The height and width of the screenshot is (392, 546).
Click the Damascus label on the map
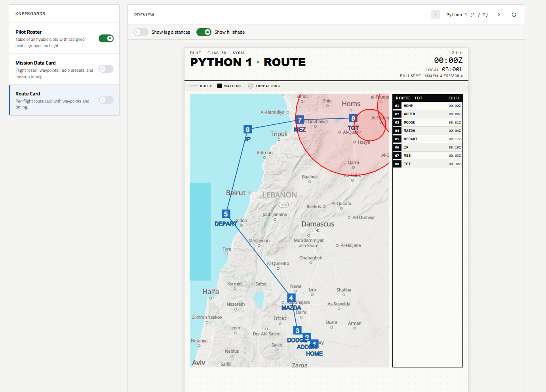[318, 224]
